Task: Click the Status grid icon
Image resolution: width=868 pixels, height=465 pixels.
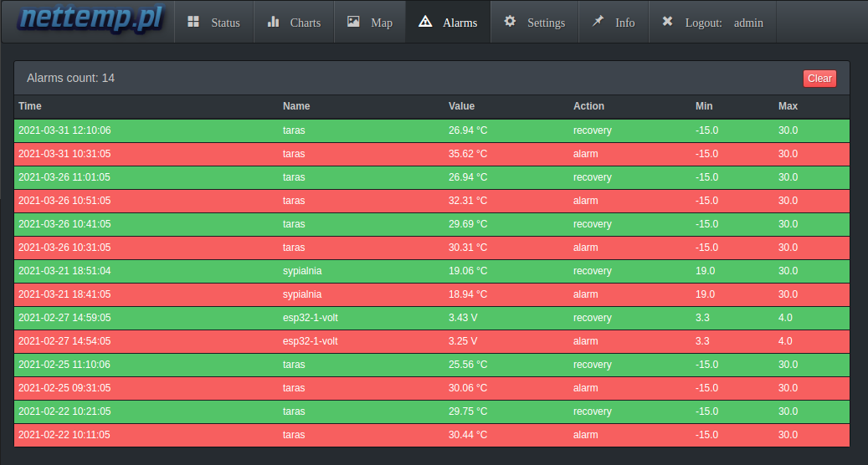Action: tap(193, 22)
